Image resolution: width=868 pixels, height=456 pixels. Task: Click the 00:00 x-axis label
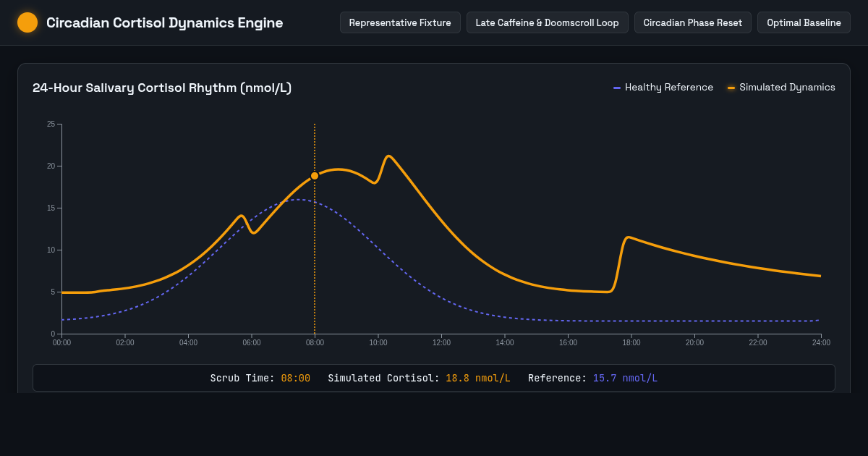62,342
